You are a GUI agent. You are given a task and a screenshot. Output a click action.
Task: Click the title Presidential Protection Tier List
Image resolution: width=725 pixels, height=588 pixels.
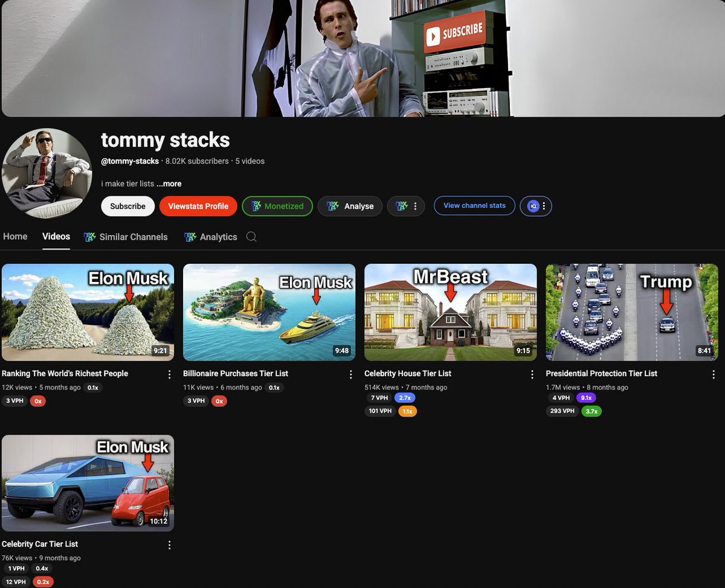click(602, 374)
